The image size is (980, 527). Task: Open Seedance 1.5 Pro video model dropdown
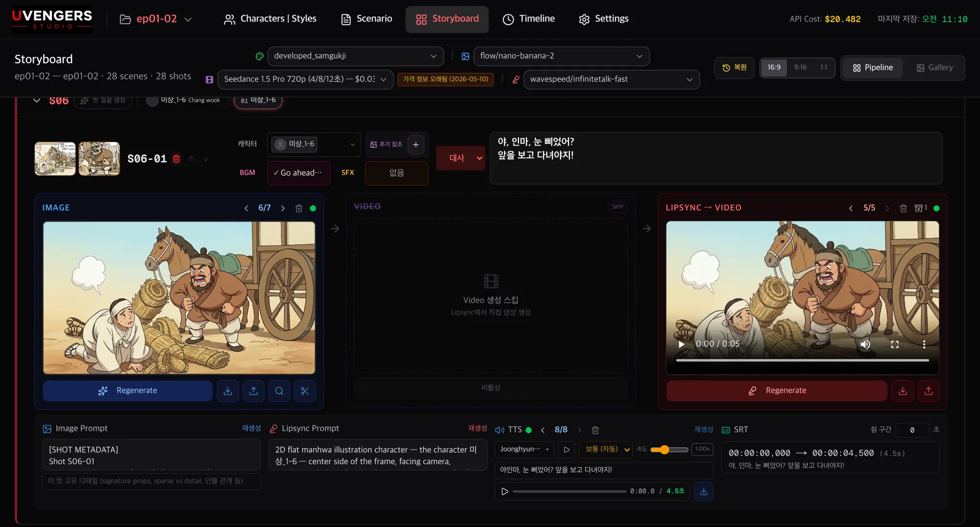(x=305, y=79)
